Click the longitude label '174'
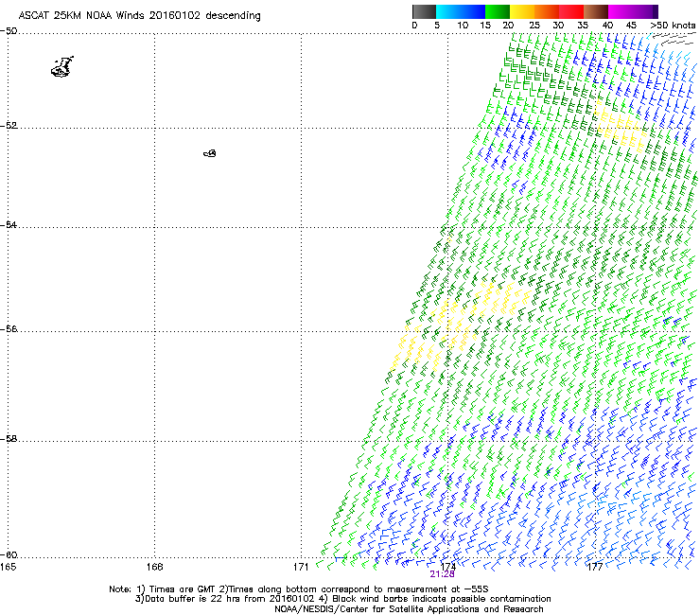This screenshot has height=615, width=700. click(447, 567)
